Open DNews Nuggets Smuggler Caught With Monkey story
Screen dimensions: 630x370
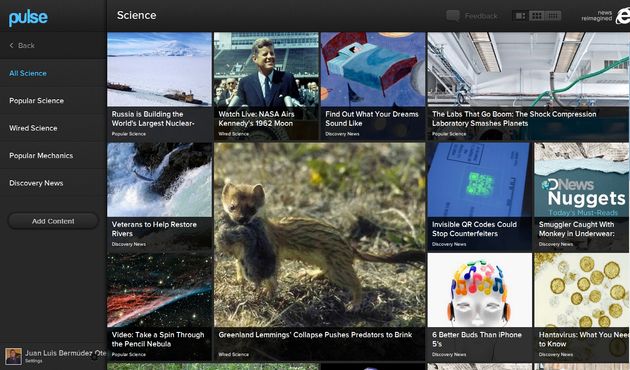click(x=582, y=196)
